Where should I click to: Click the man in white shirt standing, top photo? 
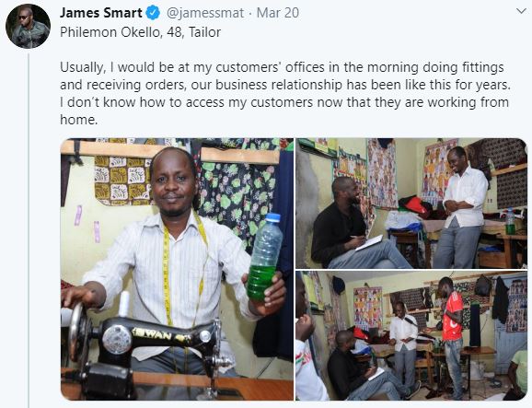[461, 207]
